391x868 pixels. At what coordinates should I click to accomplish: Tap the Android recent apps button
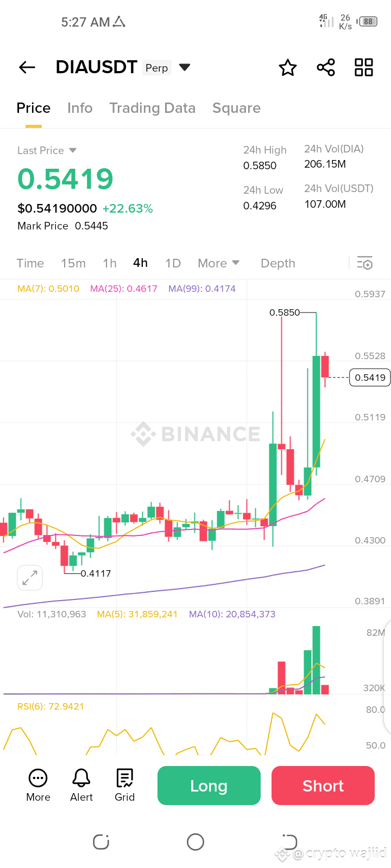click(101, 842)
